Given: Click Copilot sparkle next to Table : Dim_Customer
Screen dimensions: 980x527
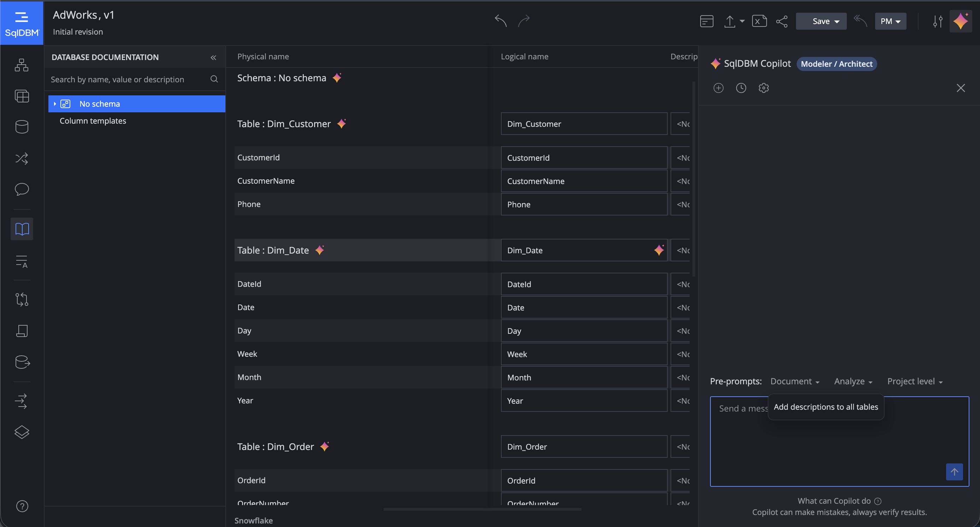Looking at the screenshot, I should tap(342, 124).
